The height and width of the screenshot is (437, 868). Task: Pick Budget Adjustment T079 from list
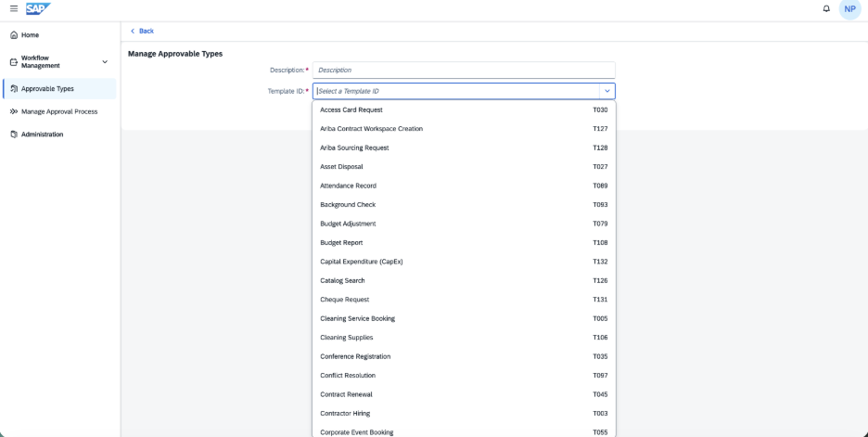tap(464, 224)
